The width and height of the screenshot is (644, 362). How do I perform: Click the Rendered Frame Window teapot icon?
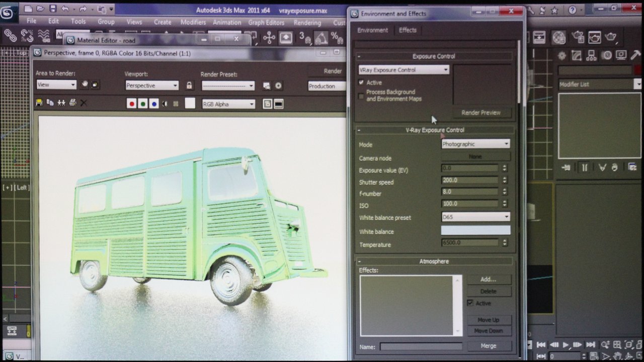click(x=595, y=37)
